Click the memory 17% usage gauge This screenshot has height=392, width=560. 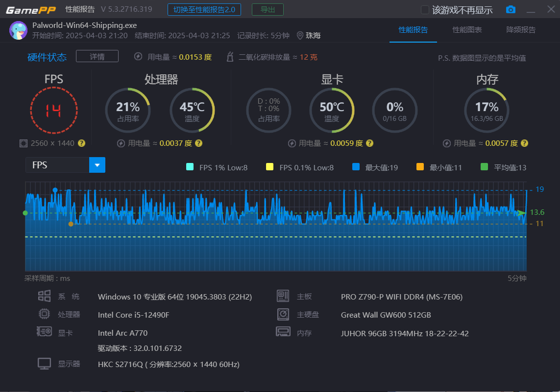pyautogui.click(x=487, y=110)
